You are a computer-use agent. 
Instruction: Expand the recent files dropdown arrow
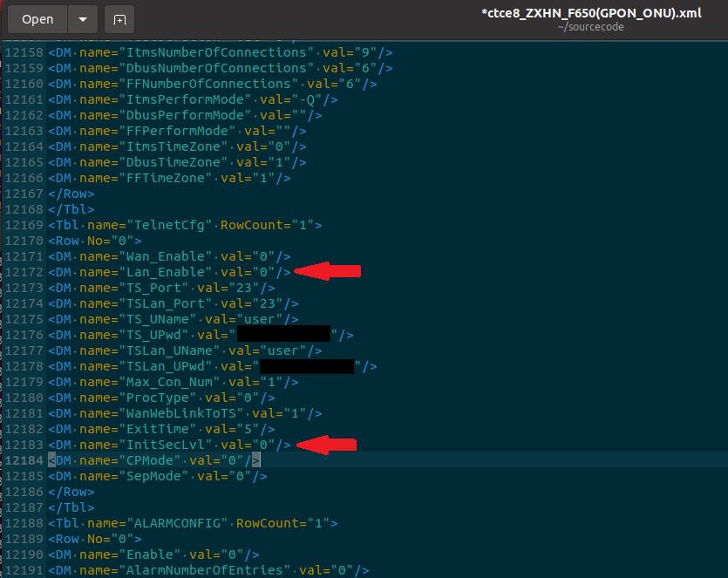click(x=83, y=18)
